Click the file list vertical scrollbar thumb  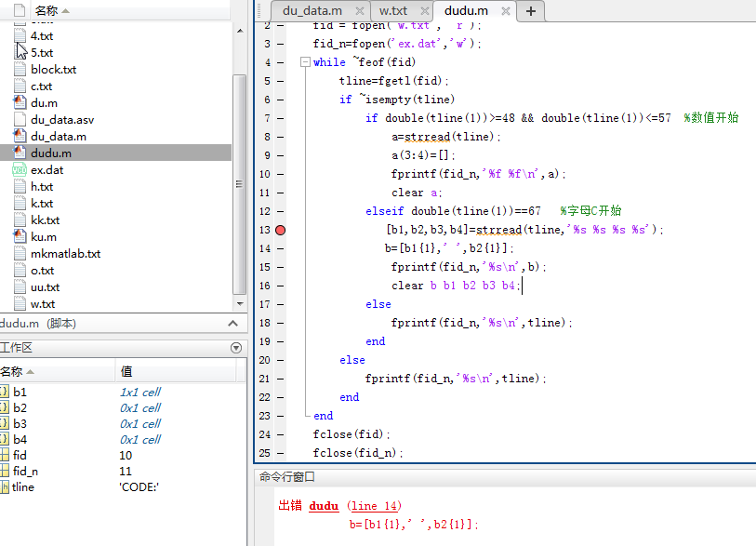point(239,184)
